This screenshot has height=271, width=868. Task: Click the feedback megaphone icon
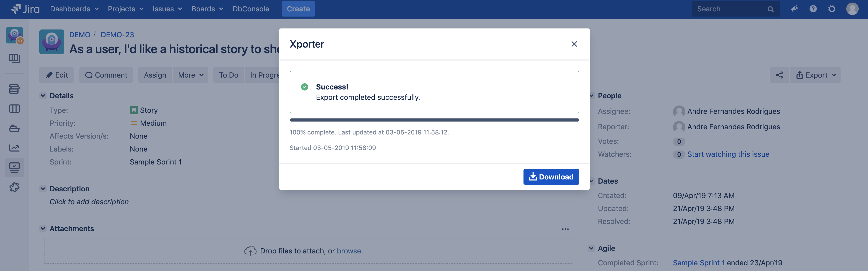click(794, 9)
